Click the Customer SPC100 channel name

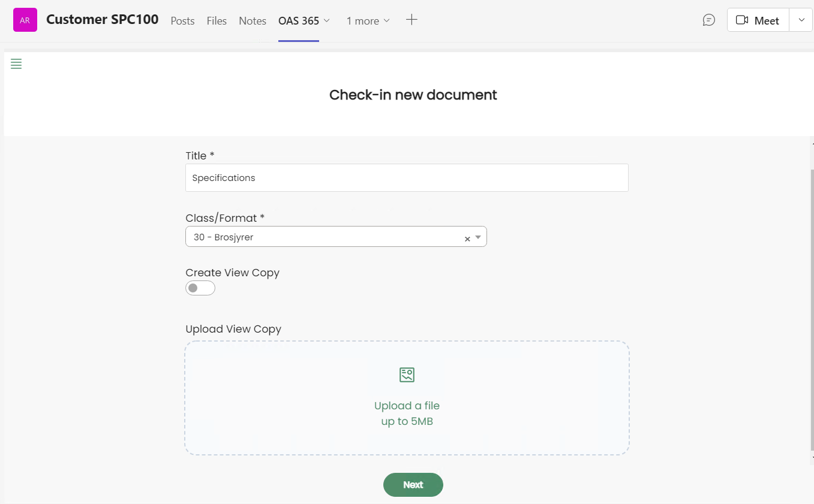click(102, 20)
